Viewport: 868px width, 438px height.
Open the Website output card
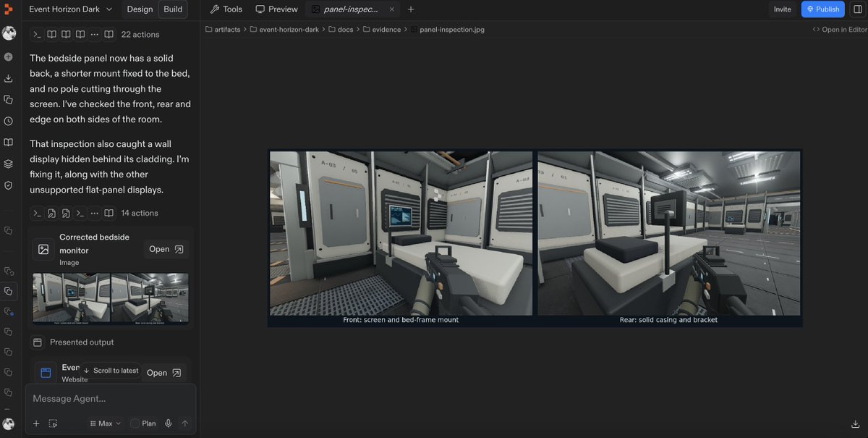pyautogui.click(x=166, y=373)
